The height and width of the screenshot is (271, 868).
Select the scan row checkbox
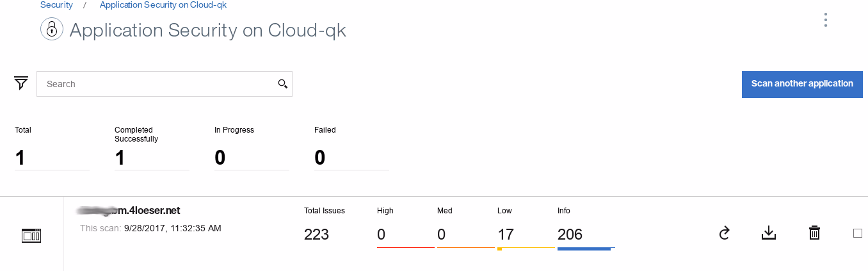pos(858,233)
